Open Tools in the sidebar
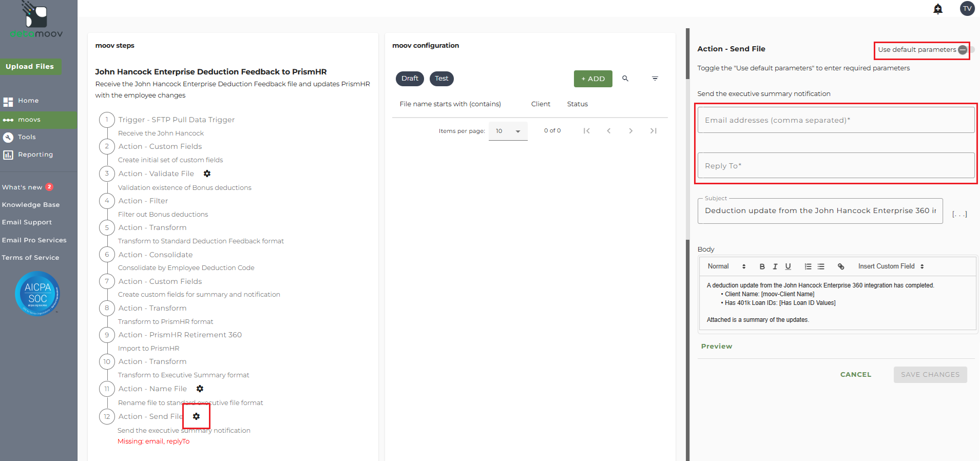Screen dimensions: 980x461 pyautogui.click(x=27, y=137)
